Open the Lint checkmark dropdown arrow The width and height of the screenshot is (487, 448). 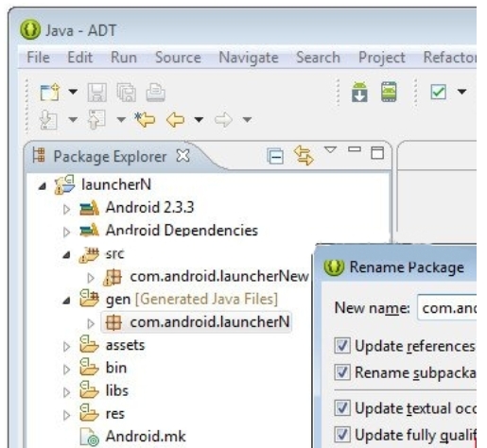tap(462, 92)
